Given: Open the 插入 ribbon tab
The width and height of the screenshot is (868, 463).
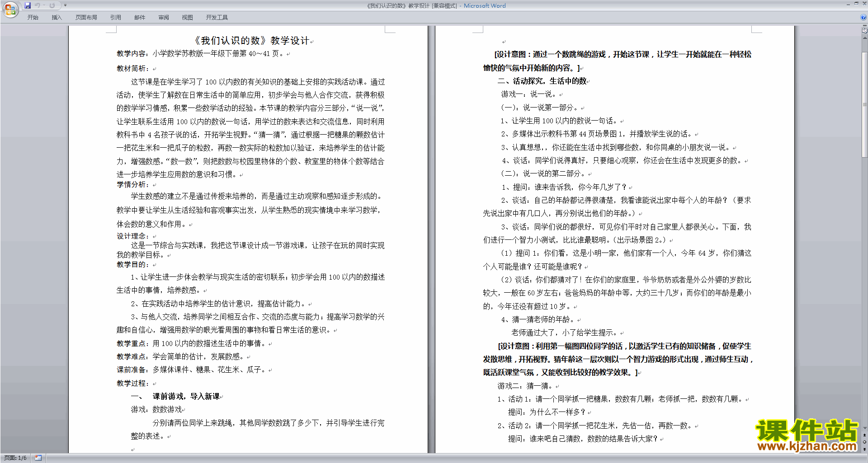Looking at the screenshot, I should click(x=57, y=17).
